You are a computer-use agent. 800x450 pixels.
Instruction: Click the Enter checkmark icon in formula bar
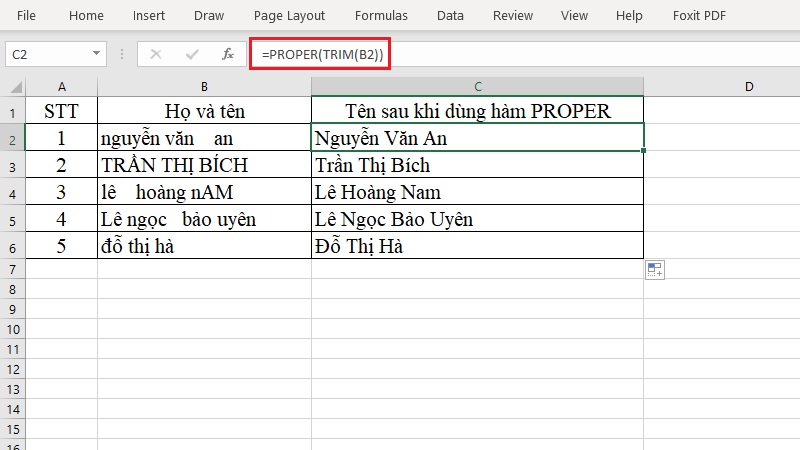(192, 54)
